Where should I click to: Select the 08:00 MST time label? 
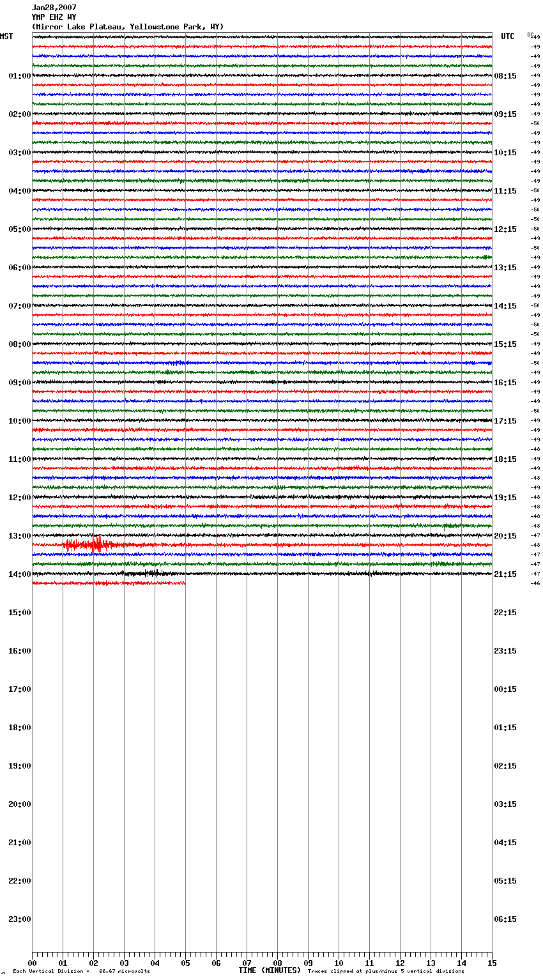click(x=19, y=344)
